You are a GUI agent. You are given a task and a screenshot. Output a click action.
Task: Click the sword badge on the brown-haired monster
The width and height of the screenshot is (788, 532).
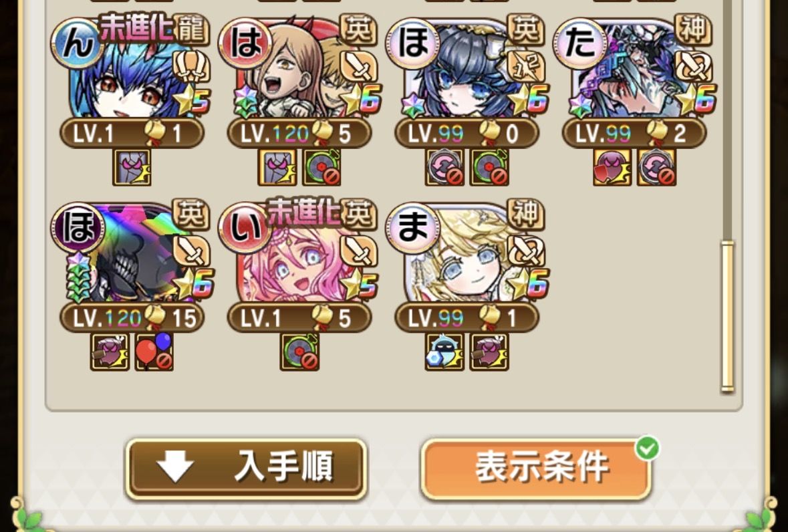[359, 65]
